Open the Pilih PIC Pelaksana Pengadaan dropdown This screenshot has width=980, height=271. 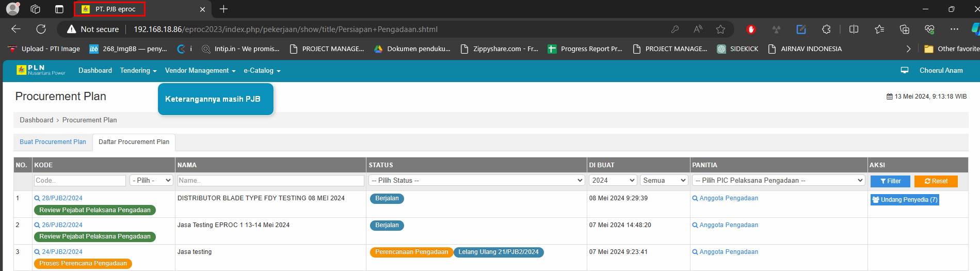coord(778,180)
